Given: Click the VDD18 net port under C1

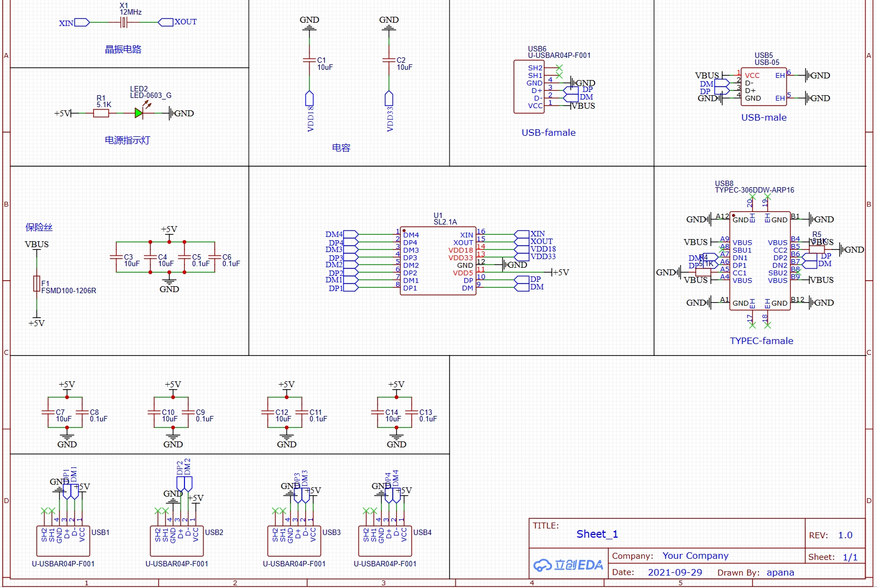Looking at the screenshot, I should pos(309,99).
